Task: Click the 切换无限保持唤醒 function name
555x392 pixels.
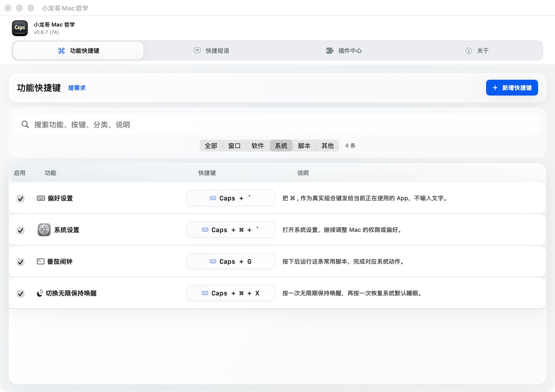Action: 71,293
